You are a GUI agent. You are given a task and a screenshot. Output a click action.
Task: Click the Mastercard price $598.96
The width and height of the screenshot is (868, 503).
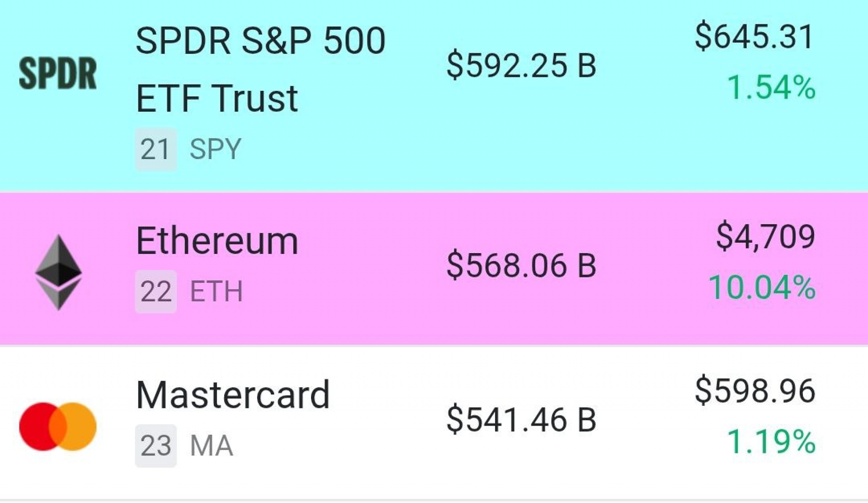point(755,390)
